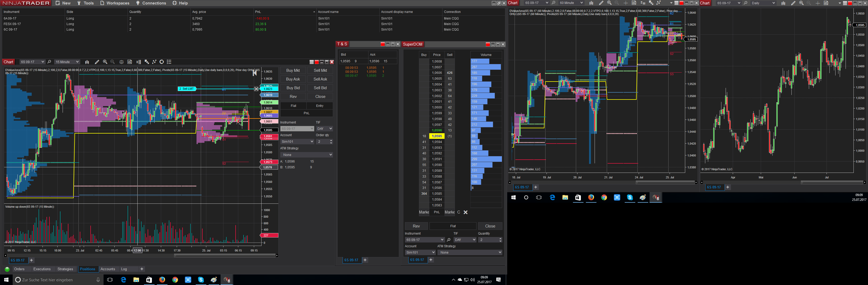Viewport: 868px width, 285px height.
Task: Open the New menu
Action: coord(63,3)
